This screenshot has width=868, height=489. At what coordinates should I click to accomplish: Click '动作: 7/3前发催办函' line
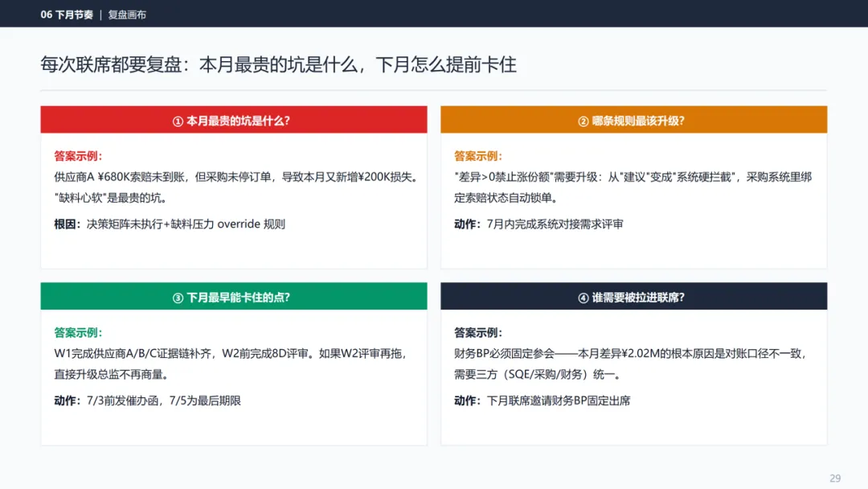click(147, 401)
